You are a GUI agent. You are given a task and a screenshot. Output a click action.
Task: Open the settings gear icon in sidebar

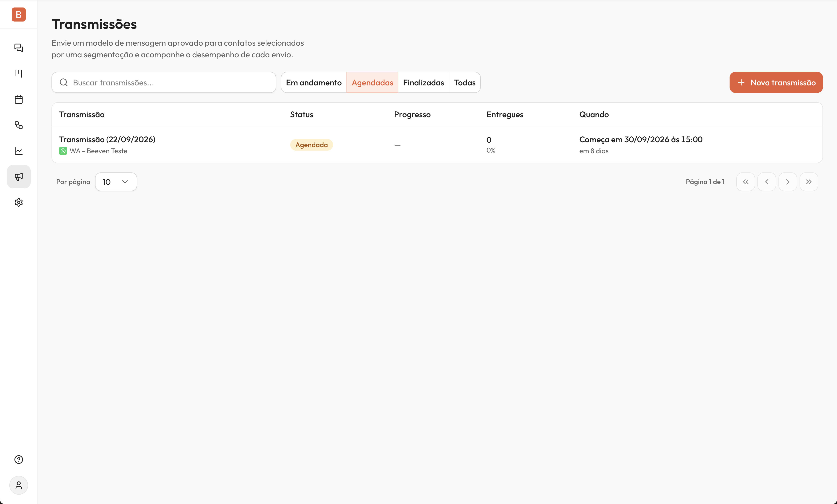(x=19, y=202)
